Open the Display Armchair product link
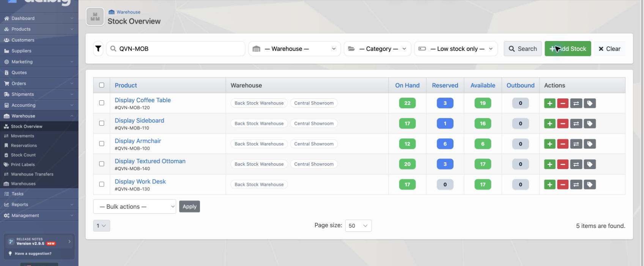 coord(138,141)
